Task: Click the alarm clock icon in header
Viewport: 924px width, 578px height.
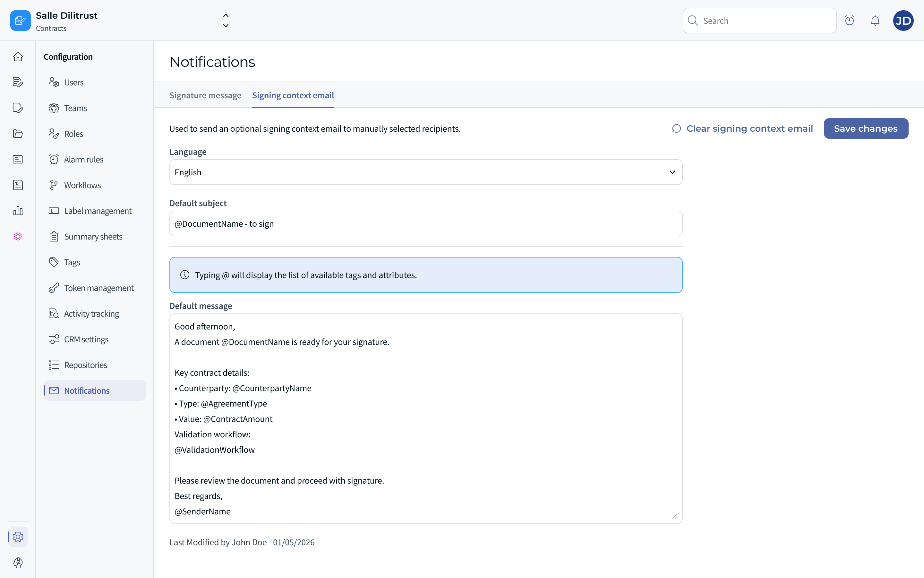Action: click(849, 21)
